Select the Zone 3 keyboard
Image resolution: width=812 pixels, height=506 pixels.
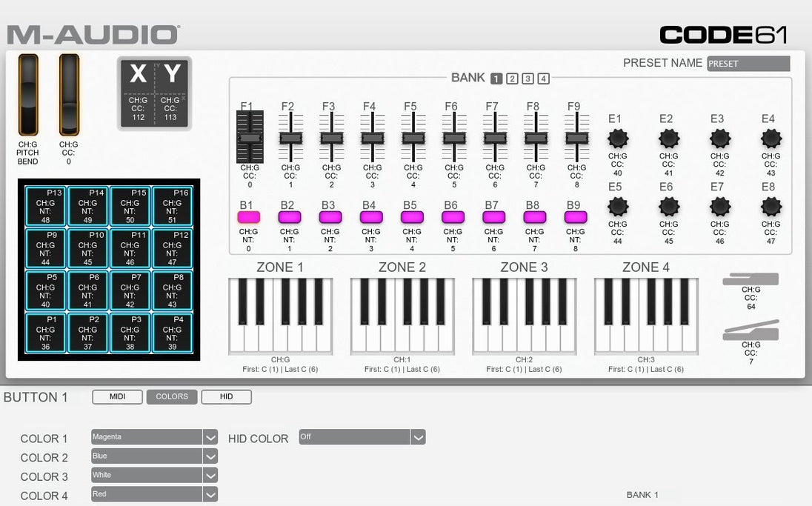tap(524, 316)
